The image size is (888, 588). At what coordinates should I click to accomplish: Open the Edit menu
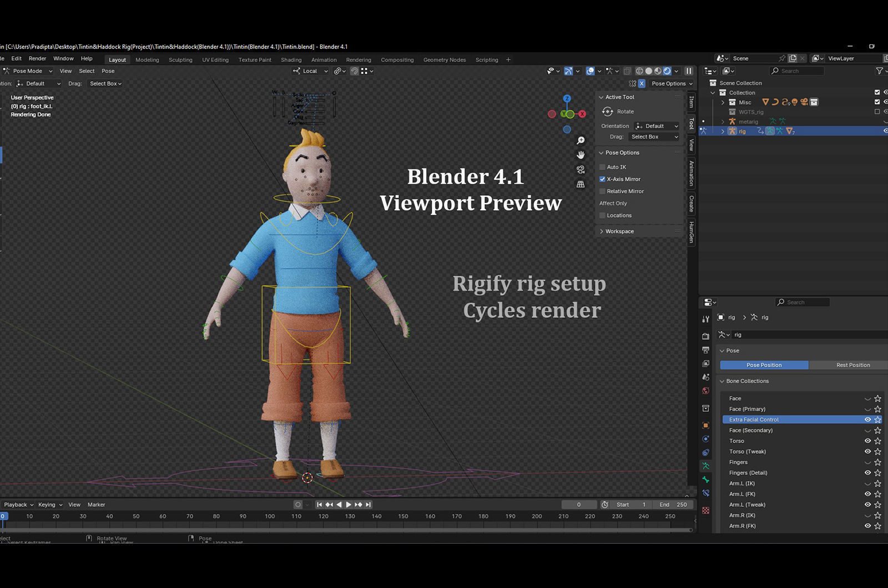point(17,58)
